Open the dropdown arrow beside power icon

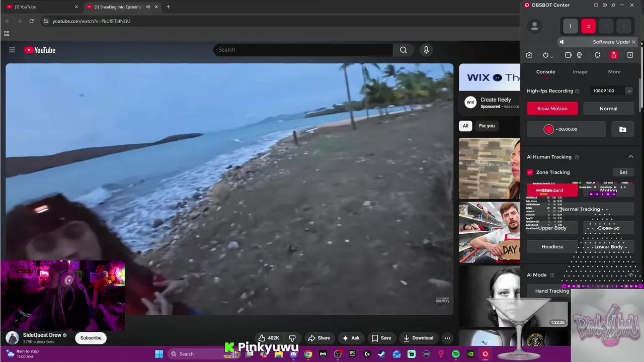(552, 56)
